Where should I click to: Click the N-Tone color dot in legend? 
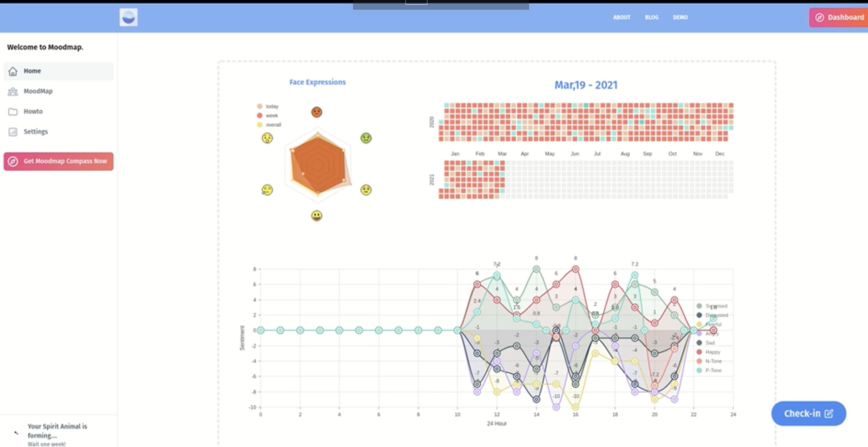tap(699, 361)
